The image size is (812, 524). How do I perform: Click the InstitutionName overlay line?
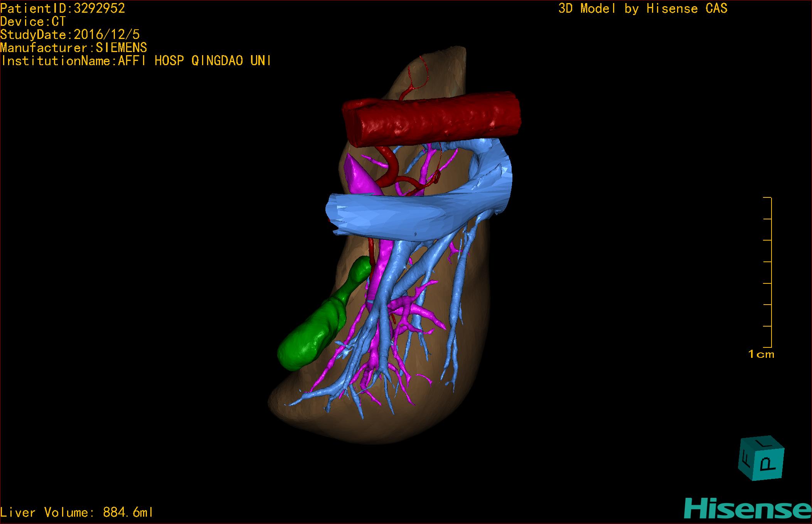(x=136, y=61)
